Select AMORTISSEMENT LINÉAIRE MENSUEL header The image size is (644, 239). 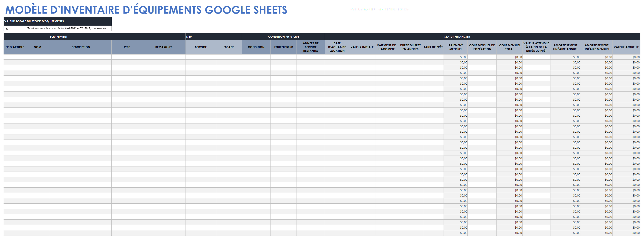pos(596,47)
